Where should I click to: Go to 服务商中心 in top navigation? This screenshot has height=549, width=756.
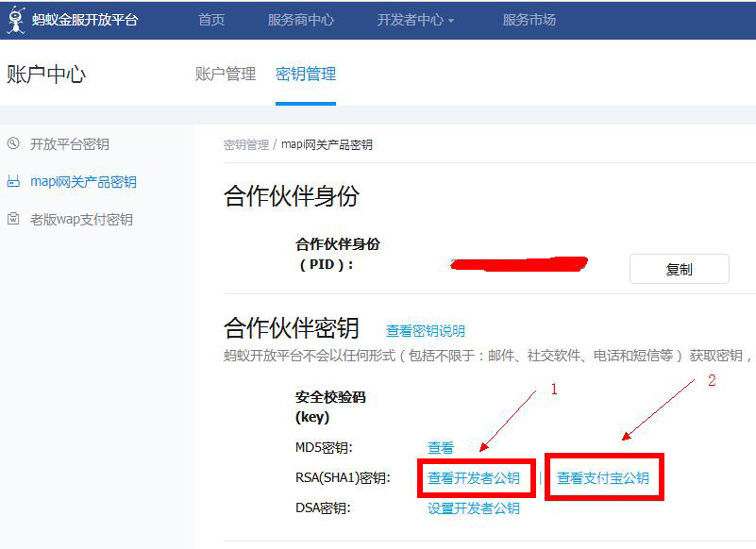[300, 20]
